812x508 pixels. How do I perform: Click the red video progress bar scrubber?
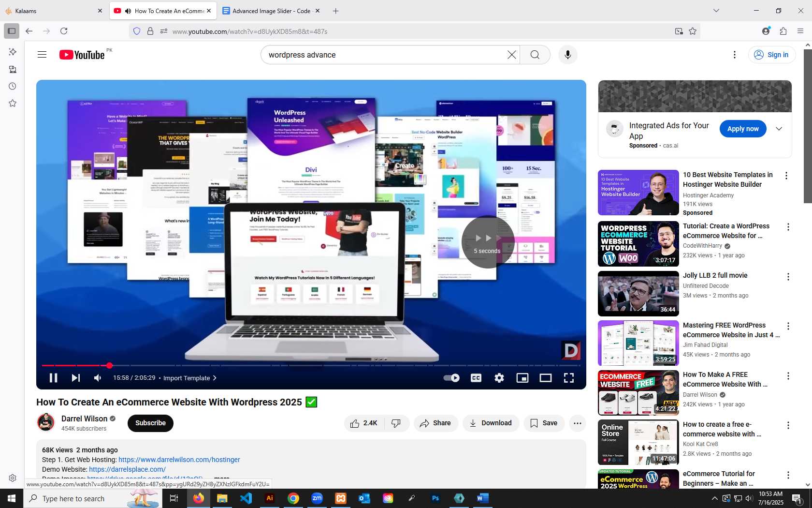pos(109,365)
